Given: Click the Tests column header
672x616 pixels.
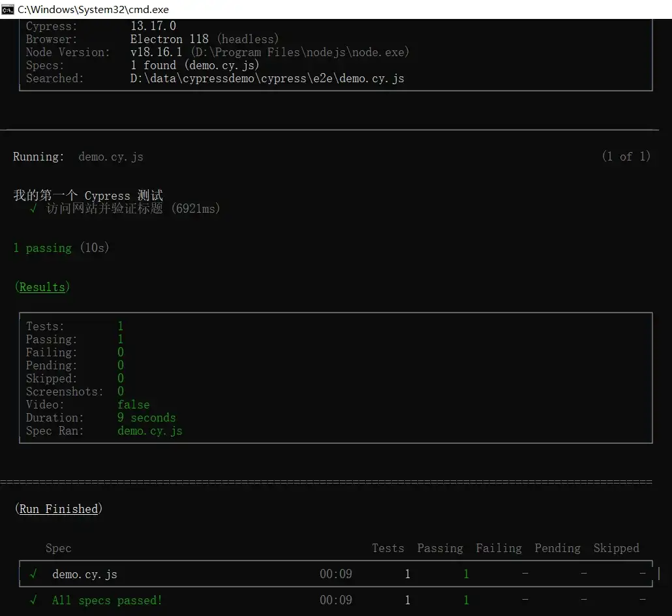Looking at the screenshot, I should tap(388, 548).
